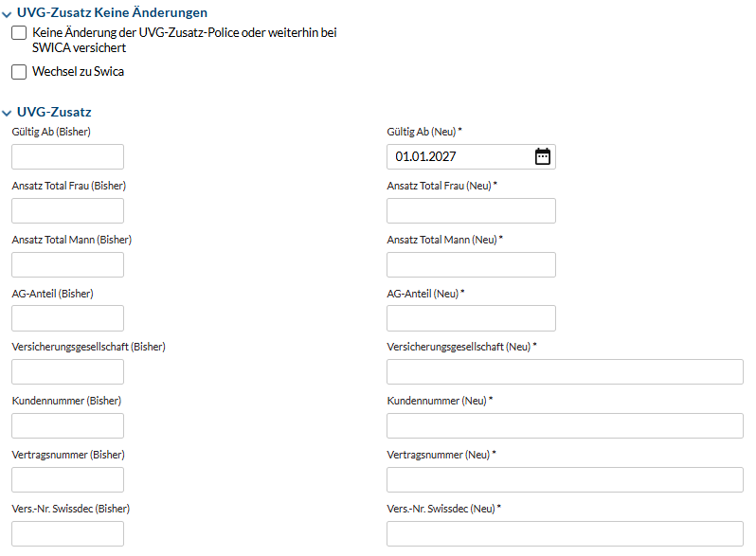756x556 pixels.
Task: Enable the Wechsel zu Swica checkbox
Action: (19, 72)
